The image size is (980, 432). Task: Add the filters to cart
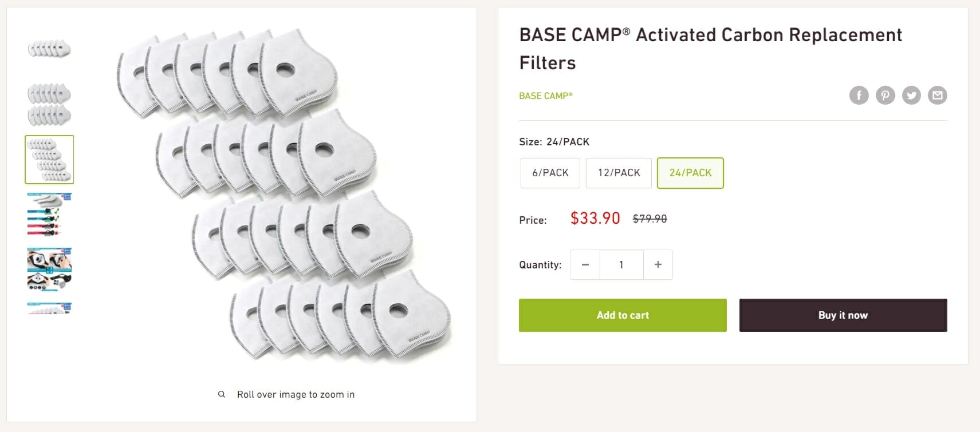pos(622,315)
